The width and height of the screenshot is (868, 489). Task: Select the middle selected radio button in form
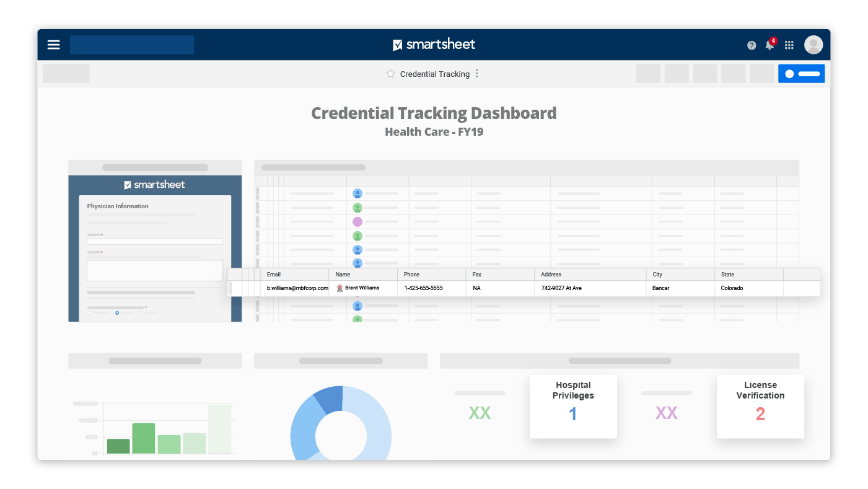117,313
